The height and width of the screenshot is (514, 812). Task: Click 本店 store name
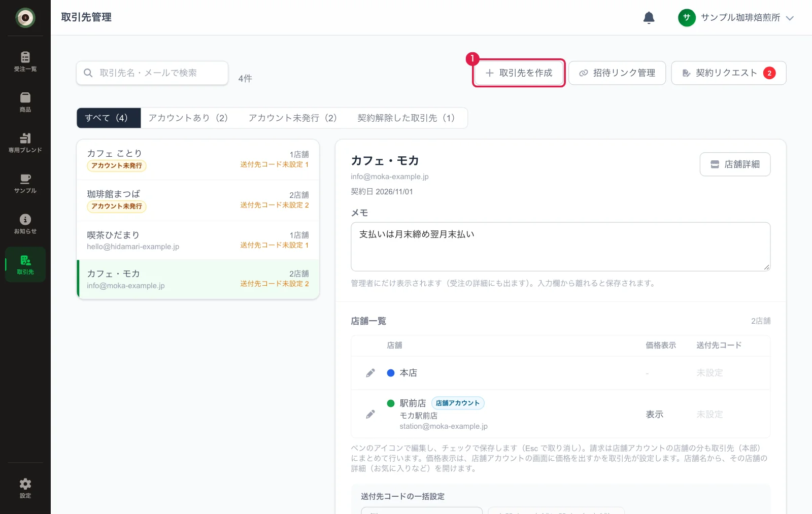tap(408, 373)
